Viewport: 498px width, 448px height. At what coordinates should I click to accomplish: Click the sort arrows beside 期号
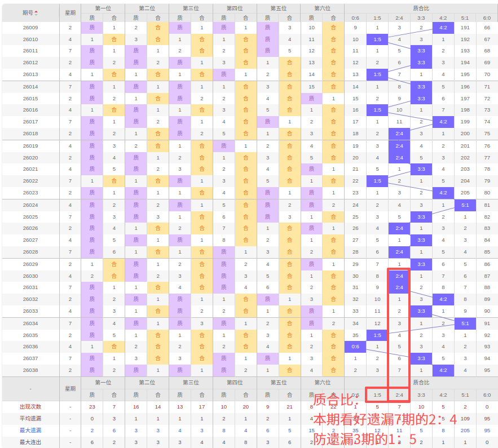point(37,12)
